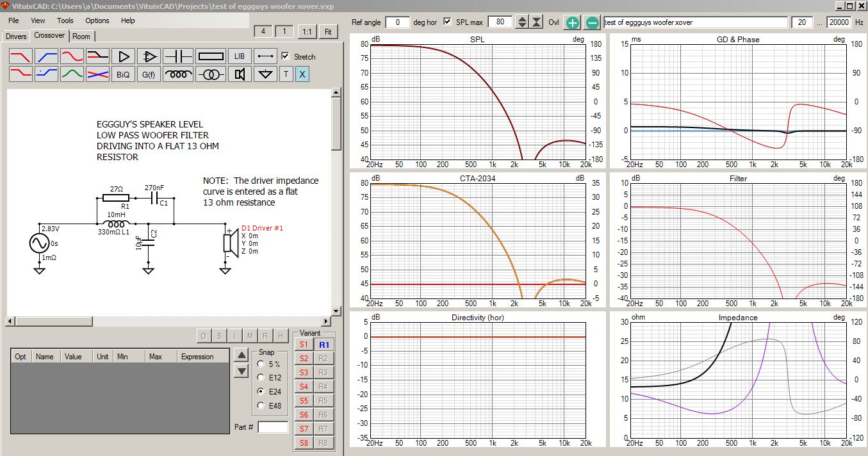
Task: Click SPL max up/down stepper arrows
Action: click(x=522, y=22)
